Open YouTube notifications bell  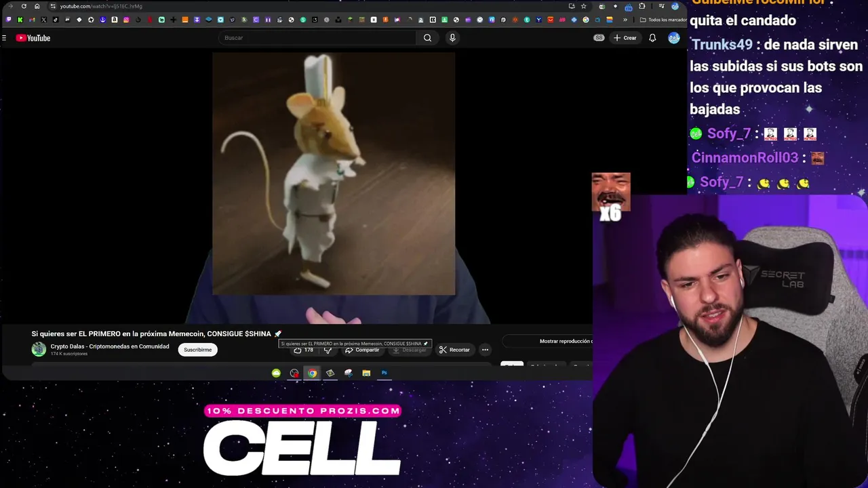click(x=652, y=38)
